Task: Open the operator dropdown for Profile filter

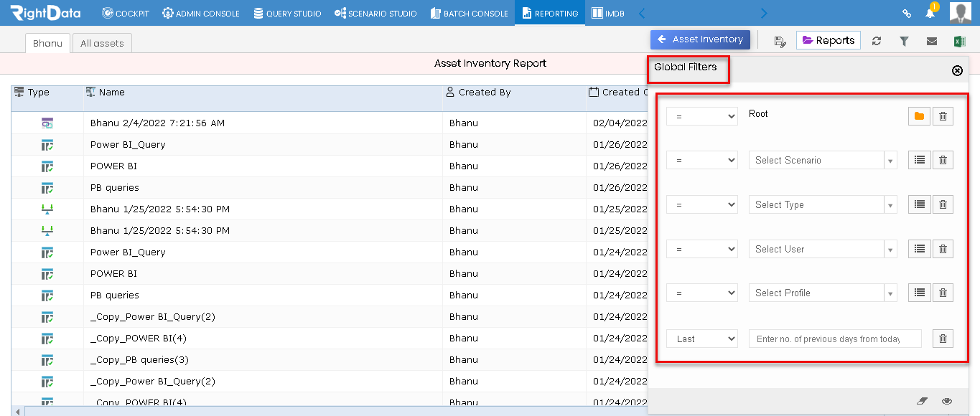Action: pyautogui.click(x=702, y=293)
